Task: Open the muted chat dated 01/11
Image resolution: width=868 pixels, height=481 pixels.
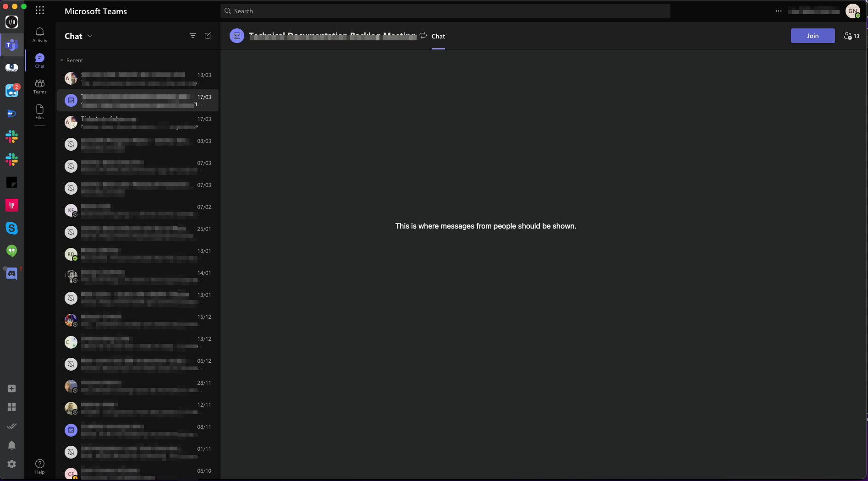Action: click(138, 452)
